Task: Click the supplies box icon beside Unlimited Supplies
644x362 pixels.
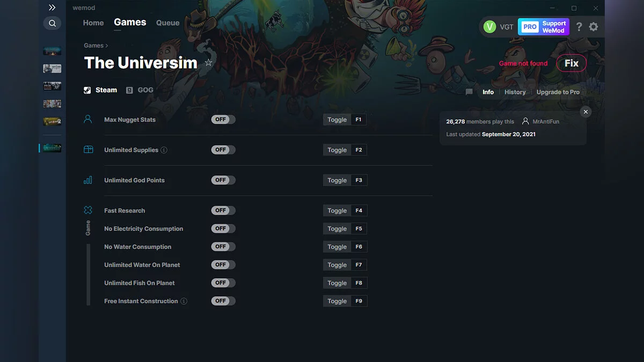Action: coord(87,149)
